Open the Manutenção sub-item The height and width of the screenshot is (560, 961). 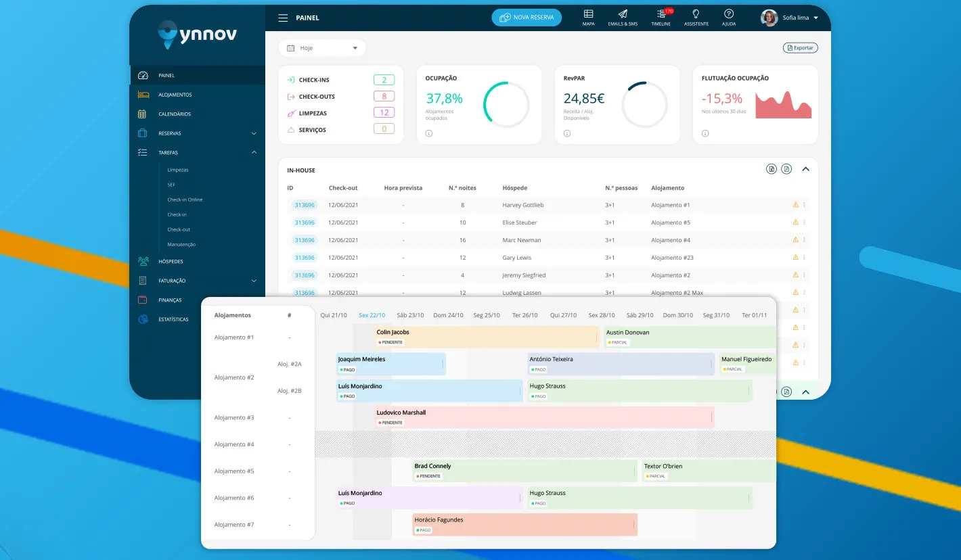click(x=181, y=244)
